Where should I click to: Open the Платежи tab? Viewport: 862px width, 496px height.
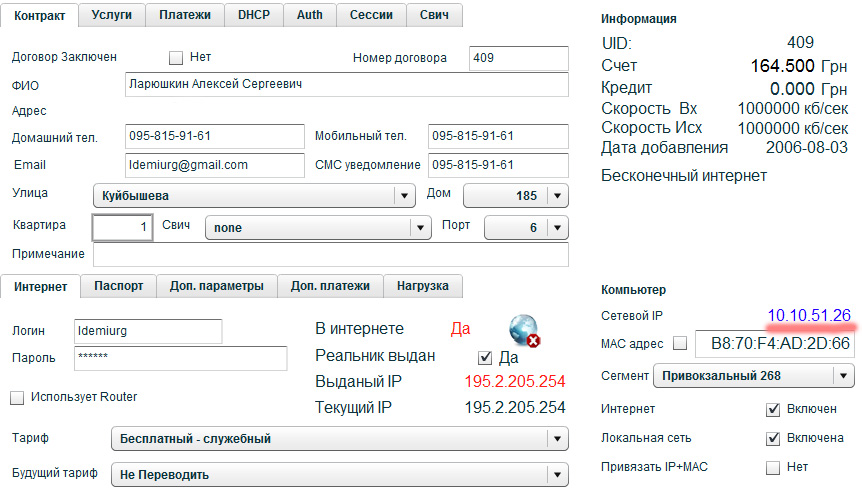[x=186, y=15]
